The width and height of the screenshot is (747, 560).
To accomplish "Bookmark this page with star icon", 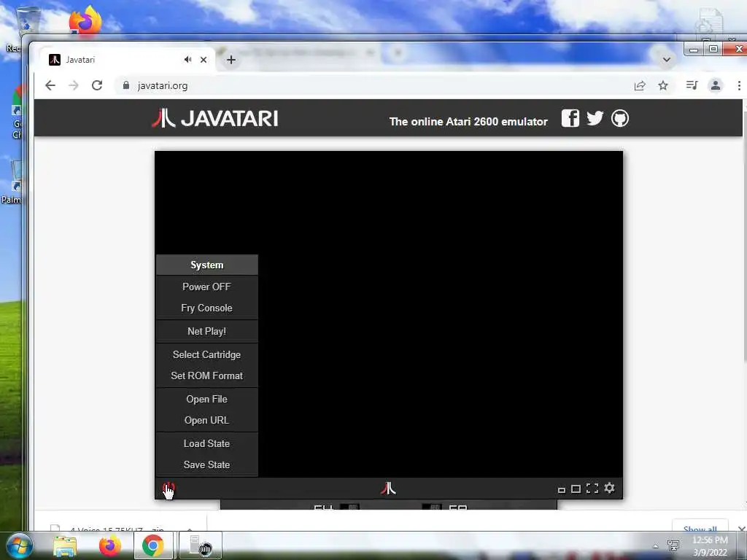I will coord(663,85).
